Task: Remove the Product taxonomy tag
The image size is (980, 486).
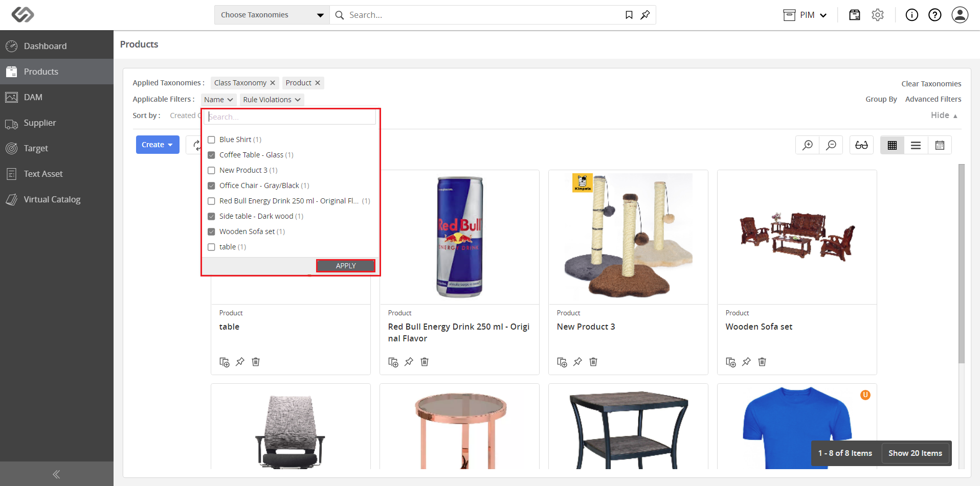Action: pyautogui.click(x=318, y=83)
